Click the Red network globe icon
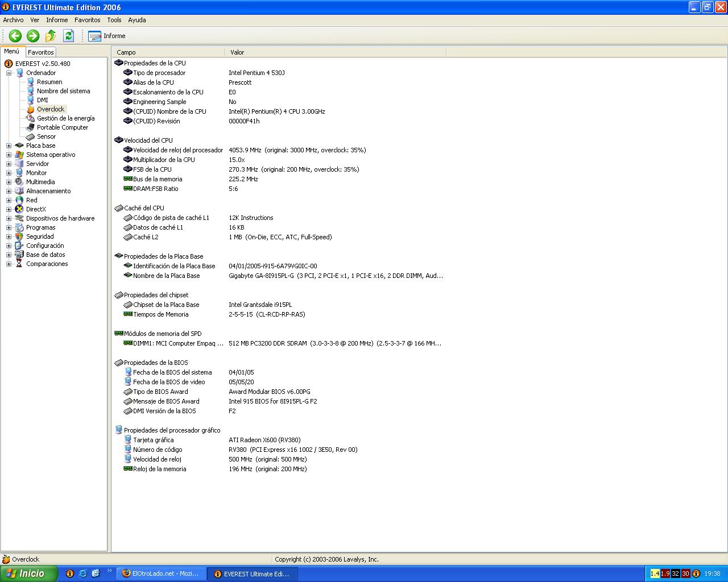The image size is (728, 582). coord(19,200)
